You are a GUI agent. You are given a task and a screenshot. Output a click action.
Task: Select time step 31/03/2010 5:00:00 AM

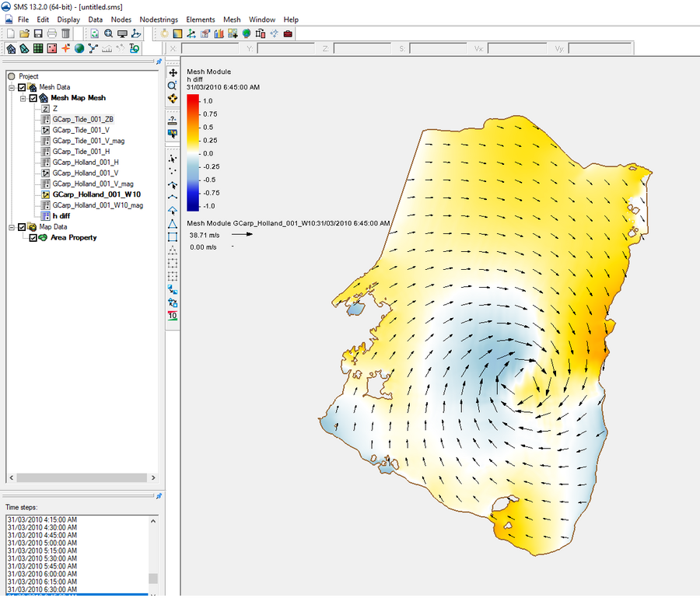tap(41, 543)
